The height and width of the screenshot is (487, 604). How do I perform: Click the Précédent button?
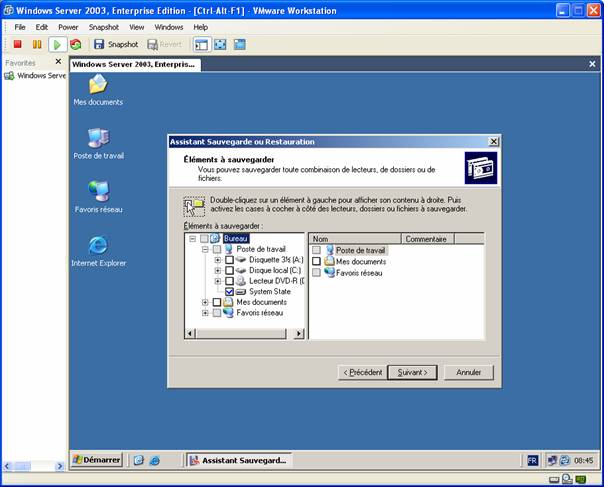[x=362, y=372]
